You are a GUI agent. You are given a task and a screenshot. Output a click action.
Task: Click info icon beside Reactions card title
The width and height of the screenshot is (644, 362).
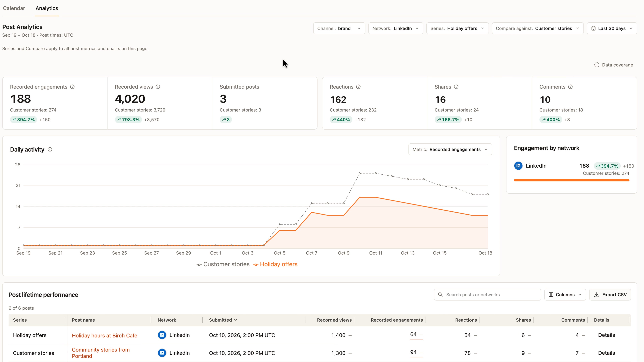pyautogui.click(x=358, y=87)
